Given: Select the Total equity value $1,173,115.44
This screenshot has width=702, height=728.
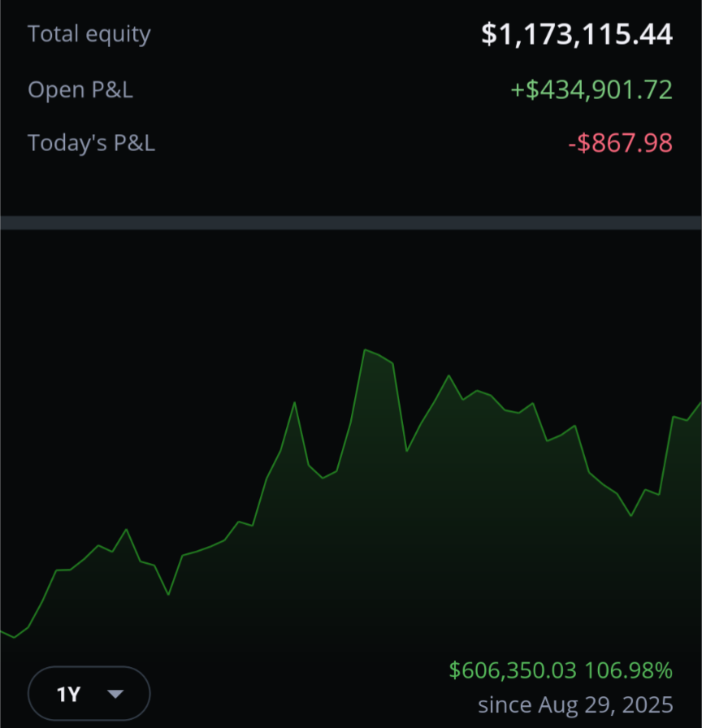Looking at the screenshot, I should (x=577, y=34).
